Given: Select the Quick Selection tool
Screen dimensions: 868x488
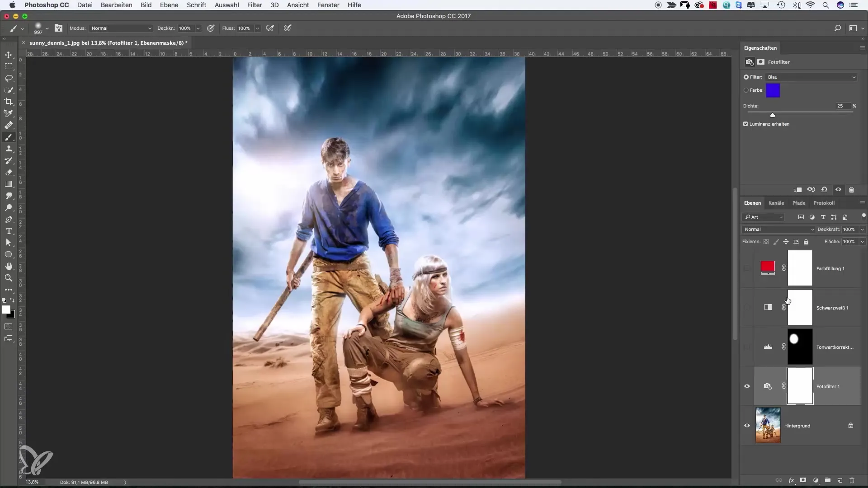Looking at the screenshot, I should (9, 90).
